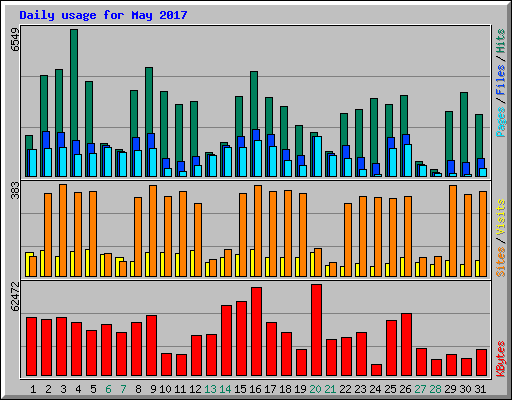Click the cyan pages bar for day 20

tap(318, 156)
